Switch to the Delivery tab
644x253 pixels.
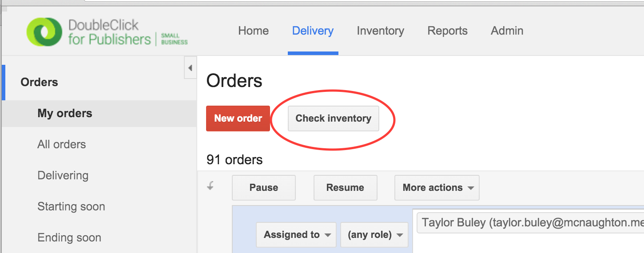coord(313,31)
